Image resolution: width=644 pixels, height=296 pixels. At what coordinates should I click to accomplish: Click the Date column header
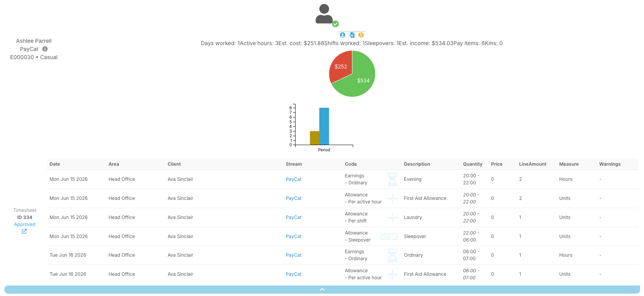55,164
